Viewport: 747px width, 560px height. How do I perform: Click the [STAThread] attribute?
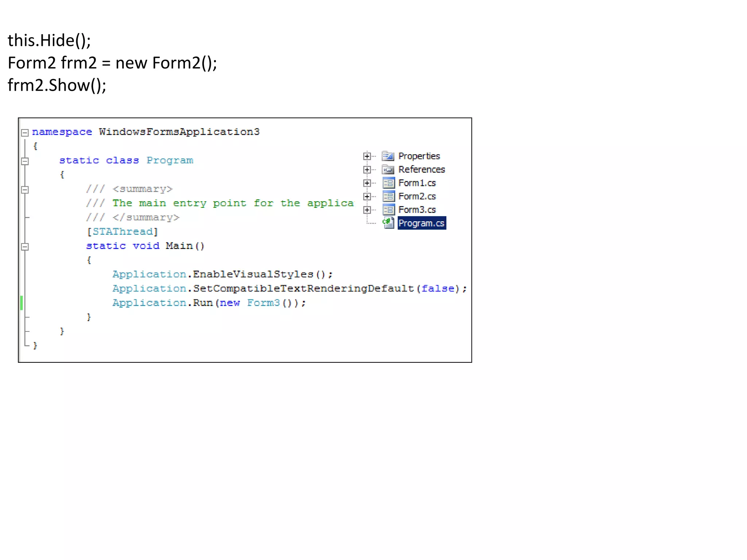point(122,232)
